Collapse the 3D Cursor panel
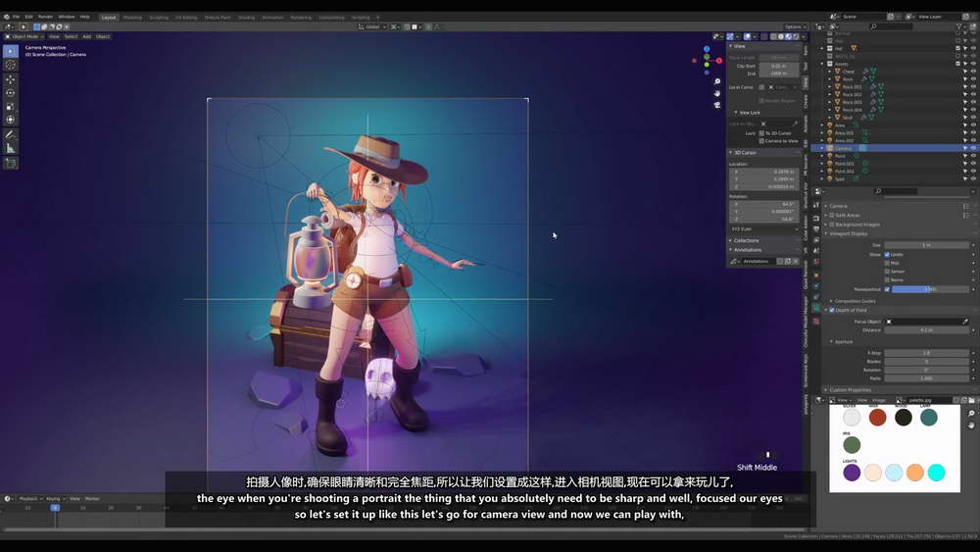The image size is (980, 552). click(731, 153)
